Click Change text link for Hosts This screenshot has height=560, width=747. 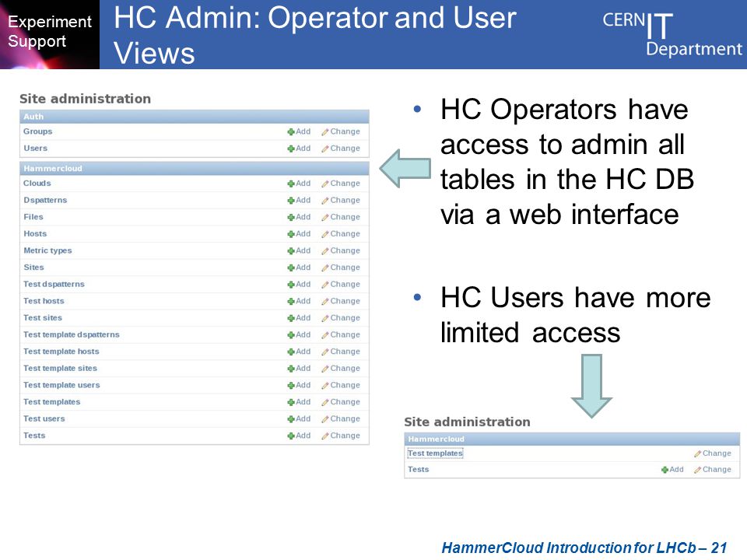(345, 234)
